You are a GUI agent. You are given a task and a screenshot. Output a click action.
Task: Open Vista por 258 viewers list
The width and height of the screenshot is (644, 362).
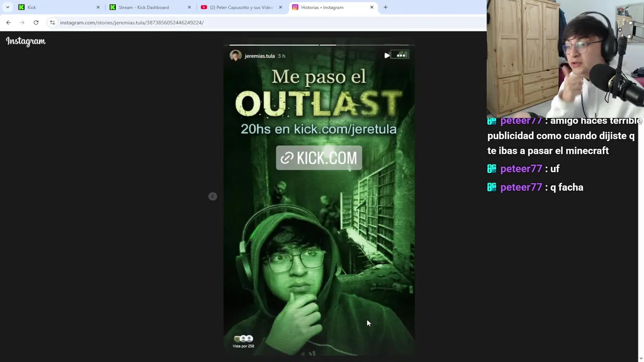tap(244, 342)
